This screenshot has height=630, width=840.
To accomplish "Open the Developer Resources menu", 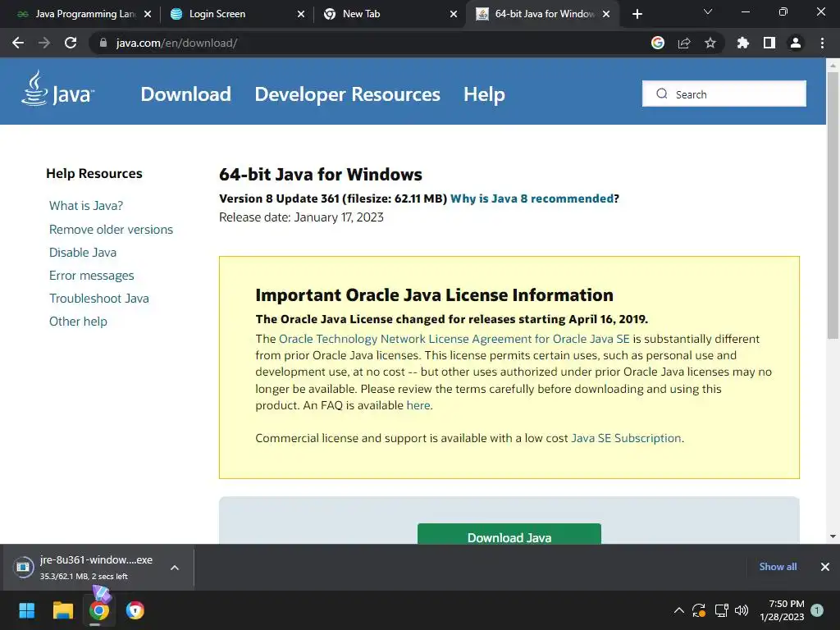I will pos(347,94).
